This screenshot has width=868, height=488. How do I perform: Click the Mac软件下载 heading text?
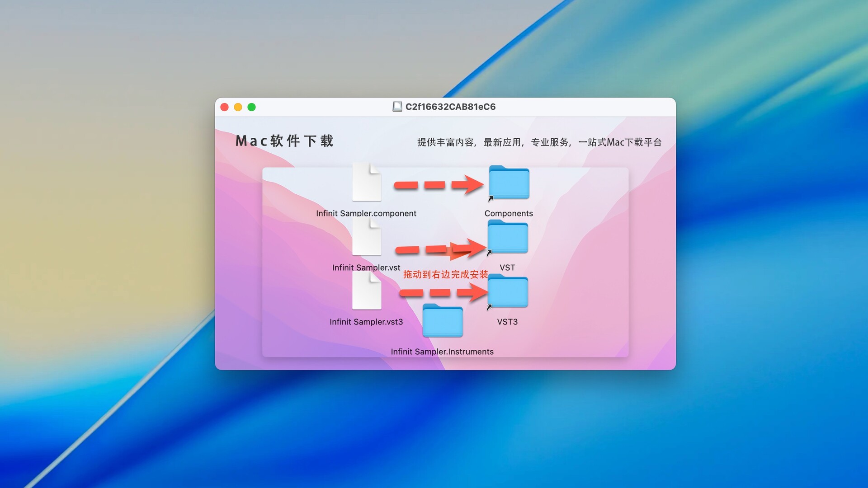284,141
